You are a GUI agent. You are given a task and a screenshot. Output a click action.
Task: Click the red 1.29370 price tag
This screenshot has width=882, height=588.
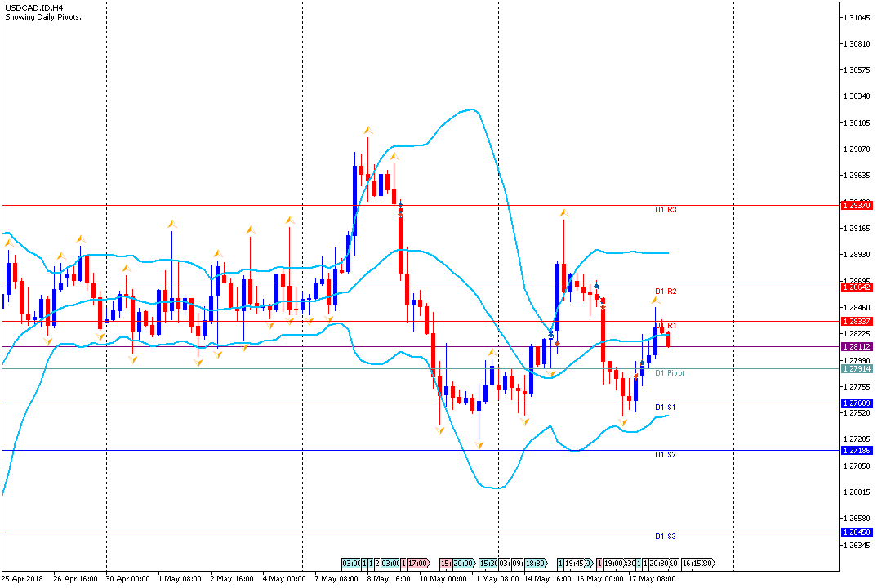[857, 205]
